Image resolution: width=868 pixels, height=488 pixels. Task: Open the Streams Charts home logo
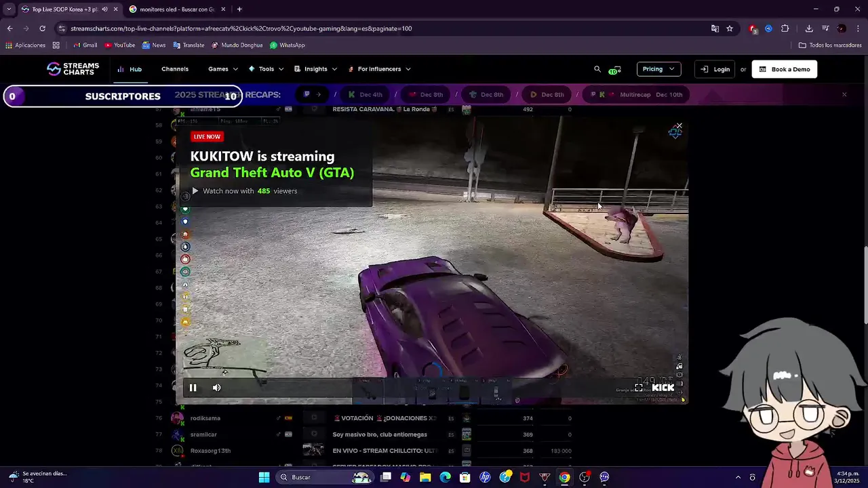point(73,69)
